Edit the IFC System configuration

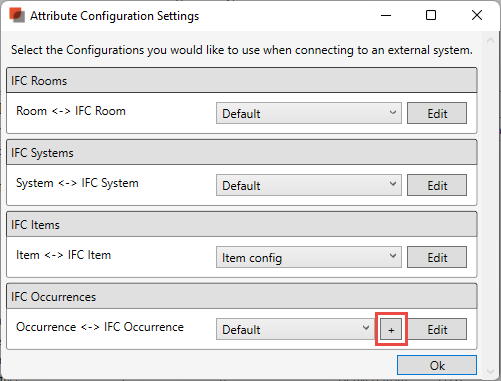[437, 185]
